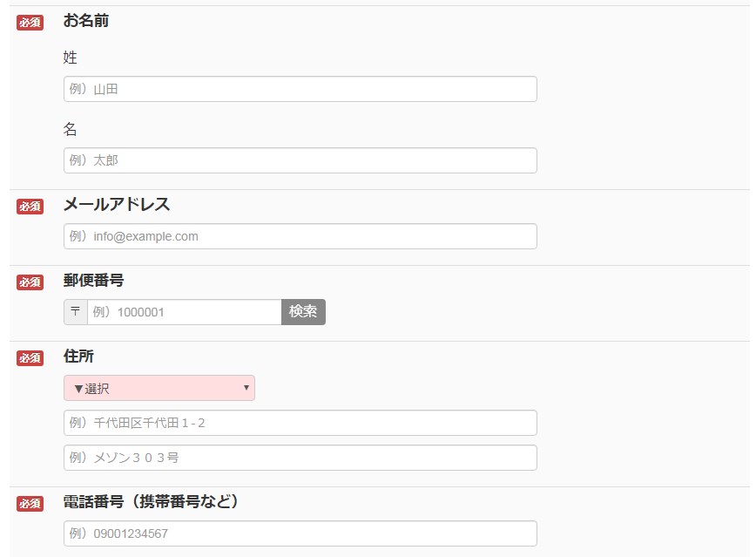Click the 必須 badge beside メールアドレス

30,207
